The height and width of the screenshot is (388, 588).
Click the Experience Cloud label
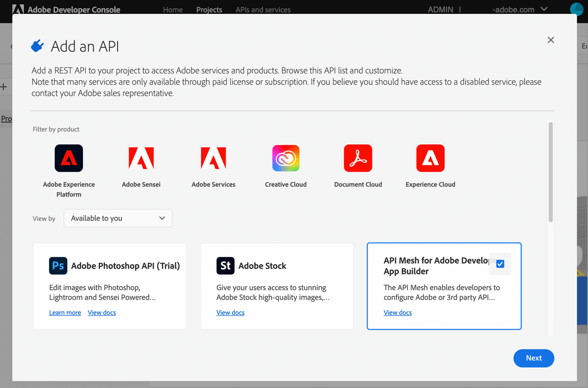(x=430, y=185)
